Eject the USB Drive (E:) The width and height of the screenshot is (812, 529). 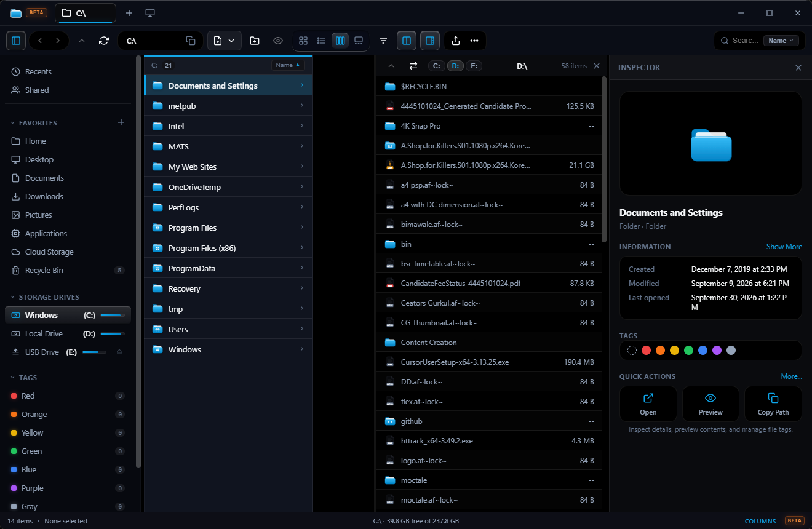pyautogui.click(x=119, y=352)
